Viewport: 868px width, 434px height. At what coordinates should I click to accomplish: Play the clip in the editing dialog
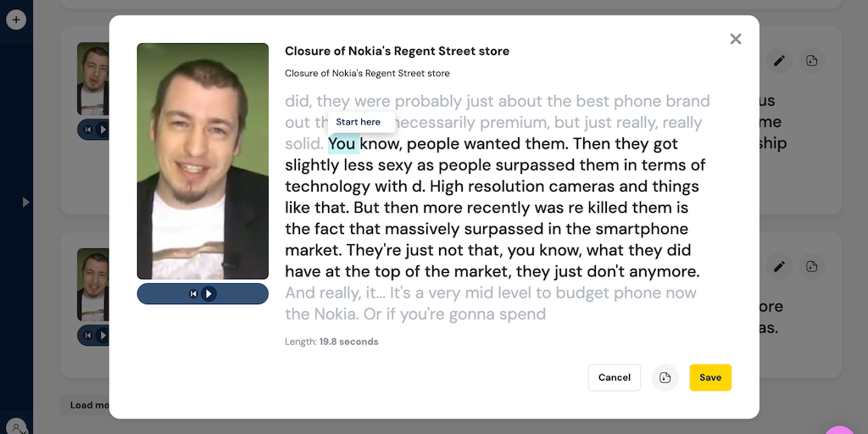click(209, 293)
